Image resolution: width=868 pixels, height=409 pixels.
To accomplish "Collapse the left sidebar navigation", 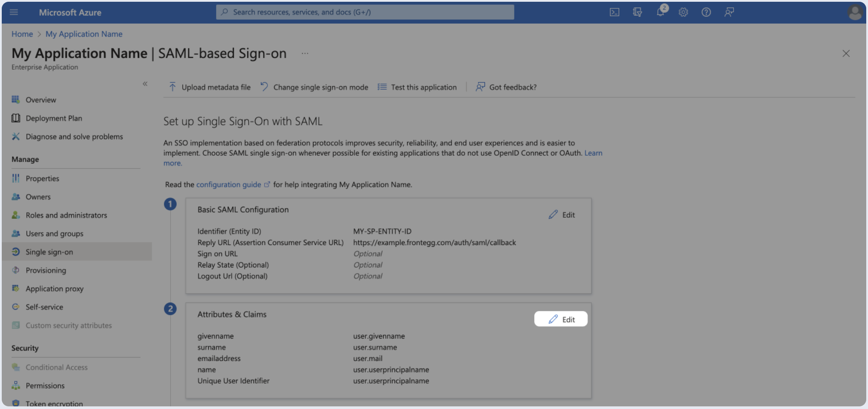I will coord(145,84).
